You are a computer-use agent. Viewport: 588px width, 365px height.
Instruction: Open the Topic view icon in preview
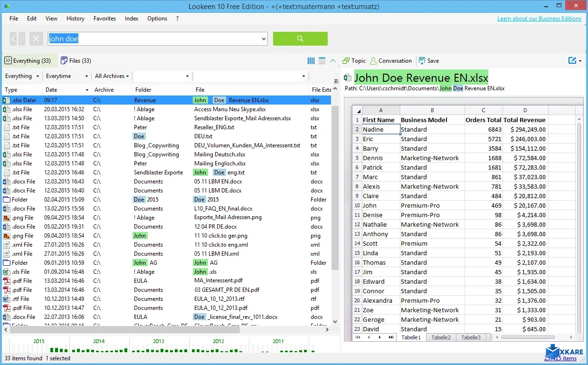click(x=346, y=61)
